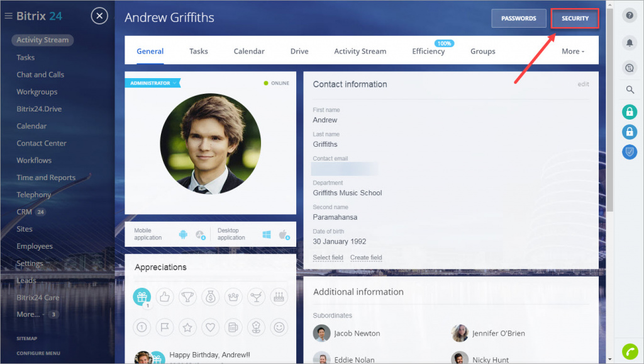The width and height of the screenshot is (644, 364).
Task: Close the profile slider with X button
Action: click(99, 16)
